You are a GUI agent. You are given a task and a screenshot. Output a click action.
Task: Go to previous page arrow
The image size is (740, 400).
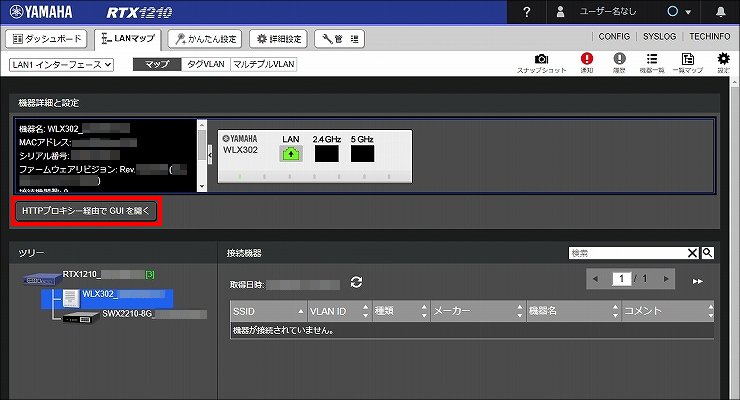coord(596,279)
